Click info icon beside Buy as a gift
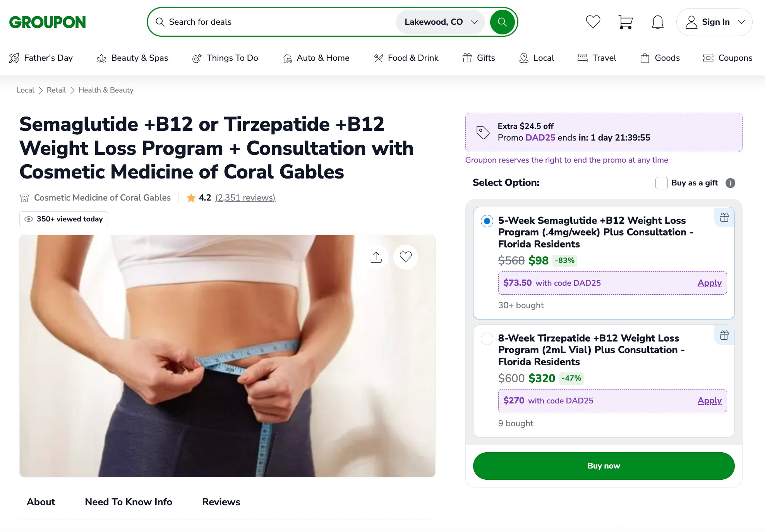 tap(730, 183)
